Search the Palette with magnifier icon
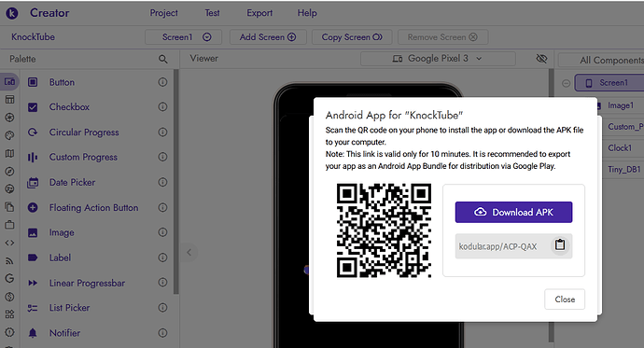The image size is (644, 348). [163, 59]
